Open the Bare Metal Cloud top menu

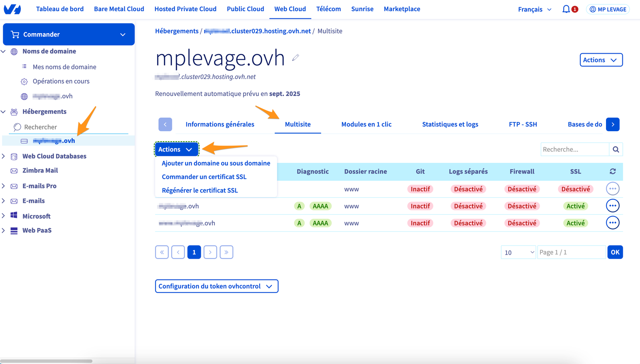tap(119, 9)
